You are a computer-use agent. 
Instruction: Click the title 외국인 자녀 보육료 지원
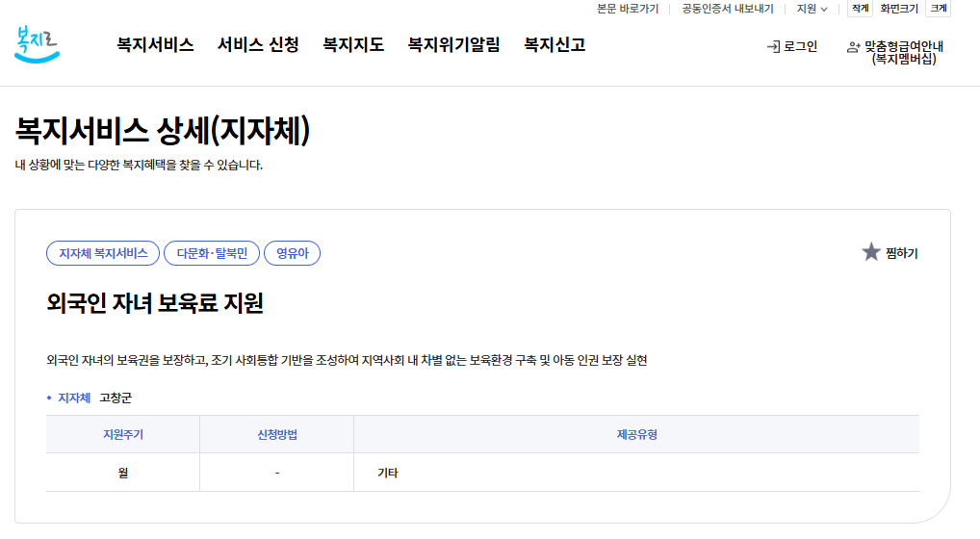click(155, 303)
